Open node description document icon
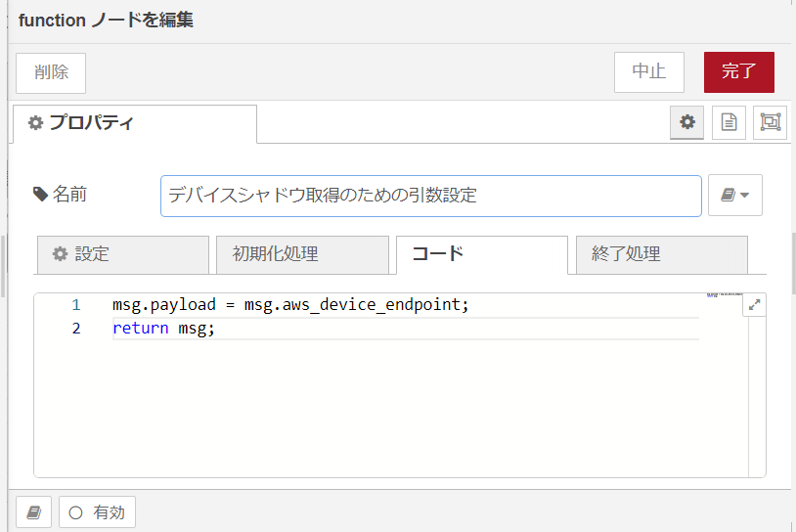 click(x=729, y=122)
